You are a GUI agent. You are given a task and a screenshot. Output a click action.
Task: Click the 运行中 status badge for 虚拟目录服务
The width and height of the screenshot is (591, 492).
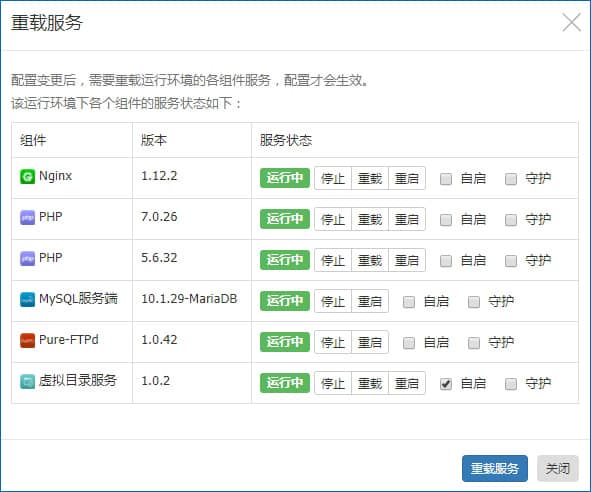[x=285, y=383]
